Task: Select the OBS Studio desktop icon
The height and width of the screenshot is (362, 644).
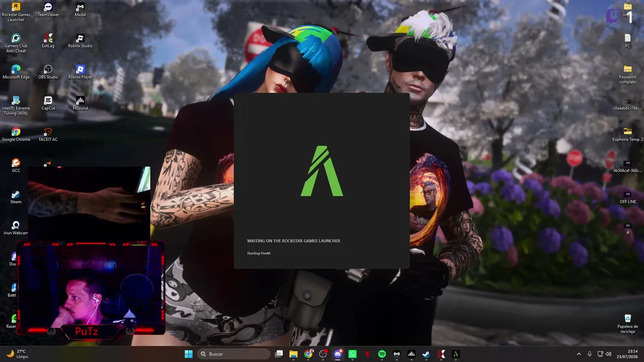Action: [48, 72]
